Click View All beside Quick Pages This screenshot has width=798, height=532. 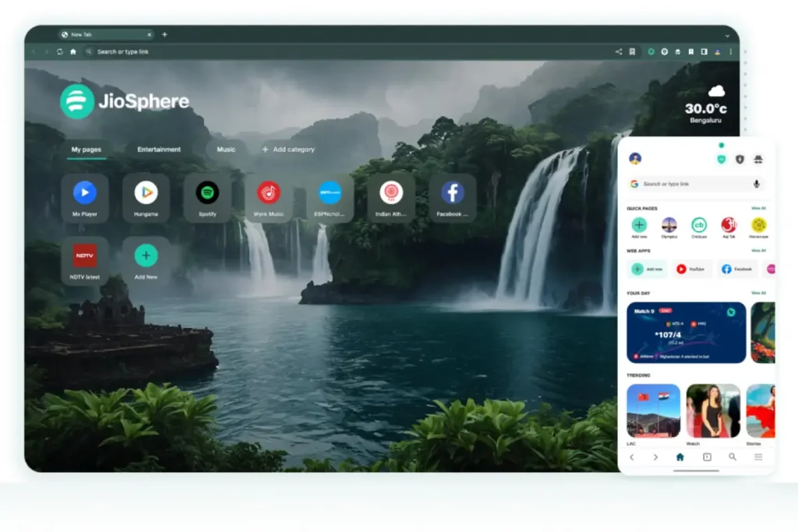tap(758, 208)
